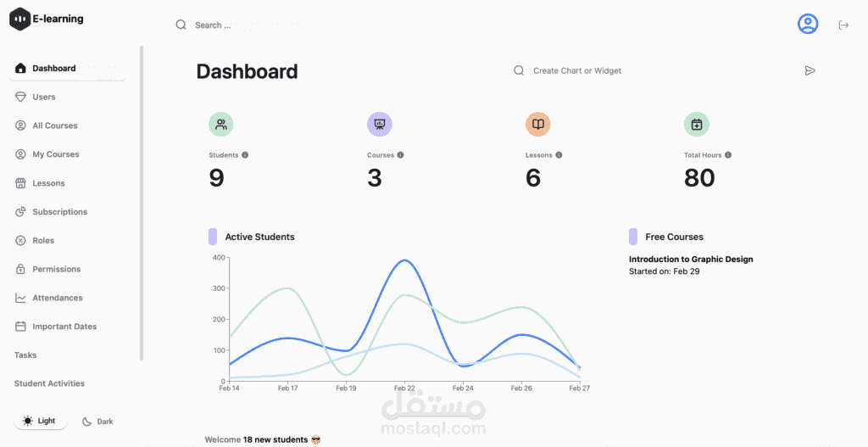Click the Feb 17 axis label
Image resolution: width=868 pixels, height=447 pixels.
tap(287, 388)
